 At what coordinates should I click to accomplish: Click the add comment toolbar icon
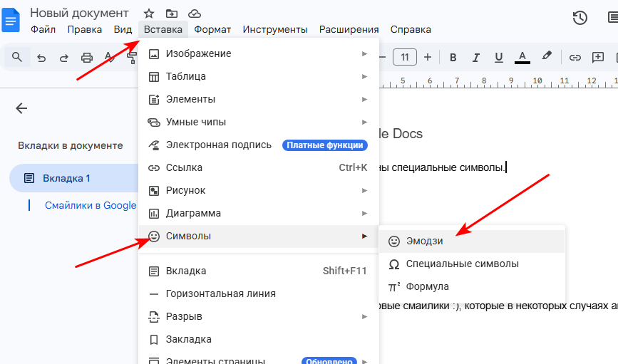click(598, 58)
